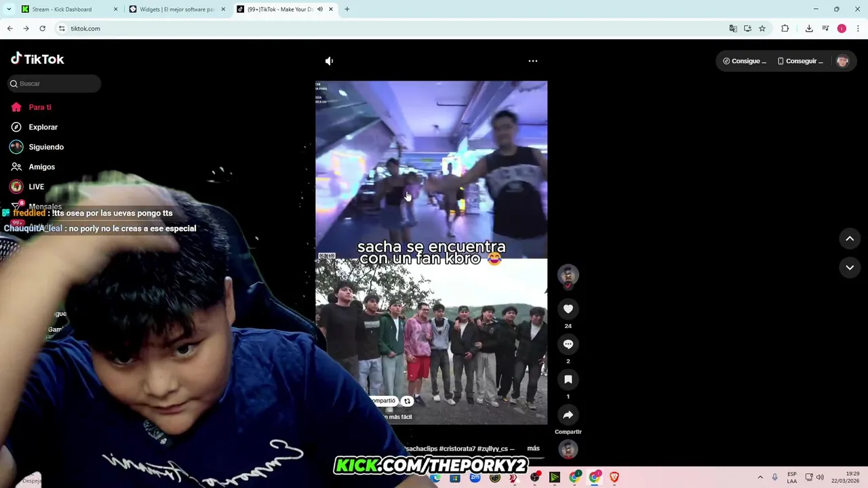Image resolution: width=868 pixels, height=488 pixels.
Task: Close the Stream - Kick Dashboard tab
Action: pos(115,9)
